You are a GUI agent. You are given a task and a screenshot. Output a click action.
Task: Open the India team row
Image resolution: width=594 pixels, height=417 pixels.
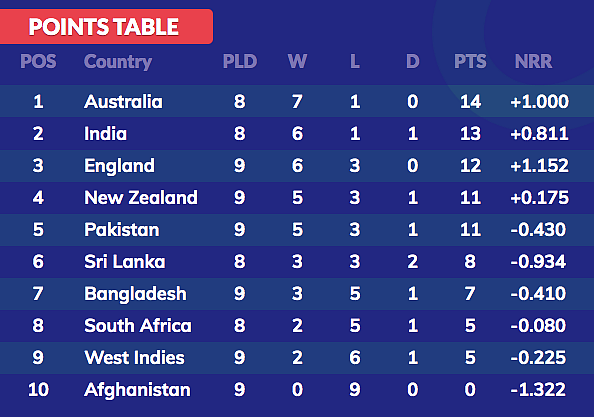click(297, 133)
